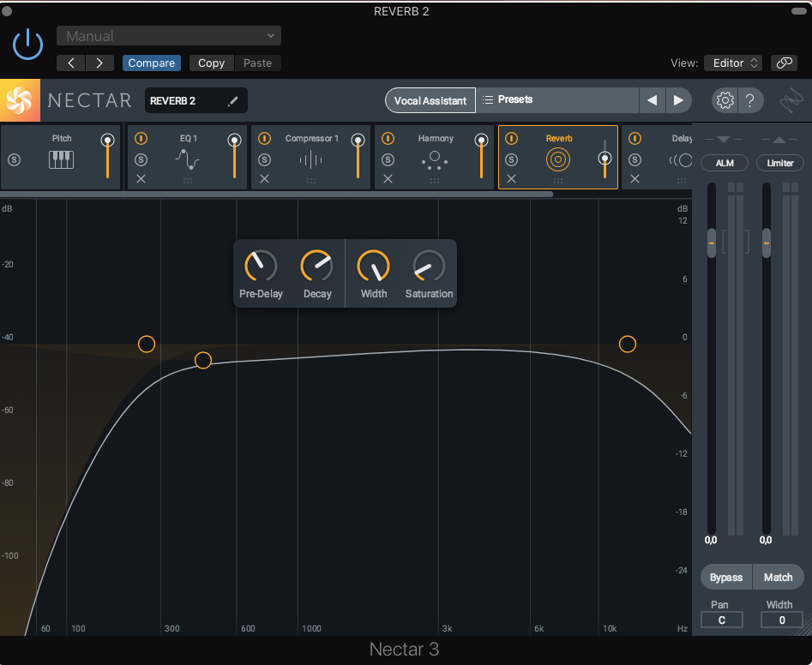Screen dimensions: 812x665
Task: Select the left low-frequency EQ node
Action: point(147,344)
